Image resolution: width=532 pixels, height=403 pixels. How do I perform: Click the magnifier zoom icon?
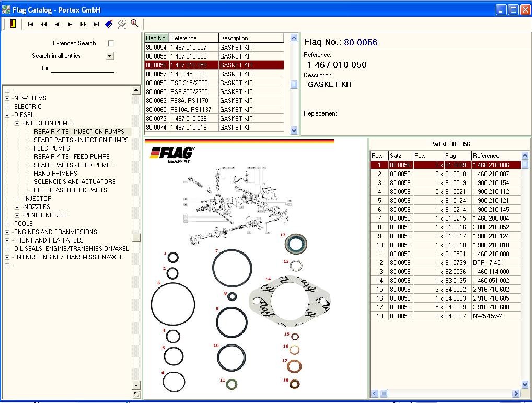(x=135, y=24)
